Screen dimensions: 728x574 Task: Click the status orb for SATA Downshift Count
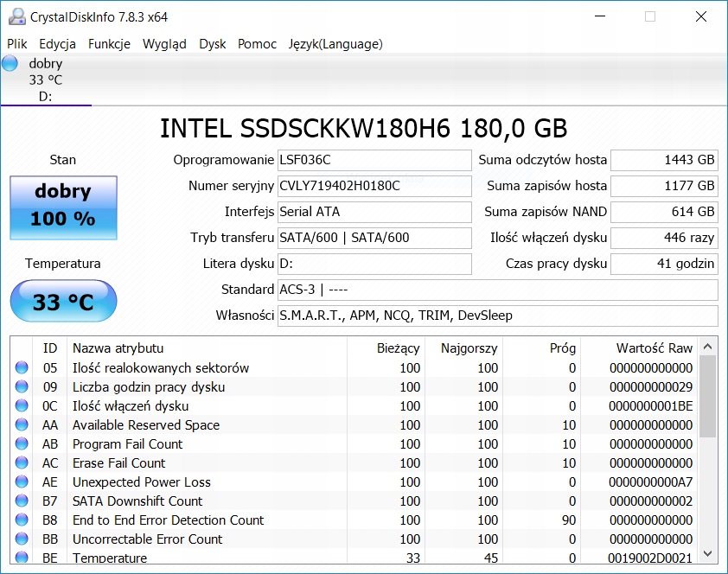coord(22,501)
